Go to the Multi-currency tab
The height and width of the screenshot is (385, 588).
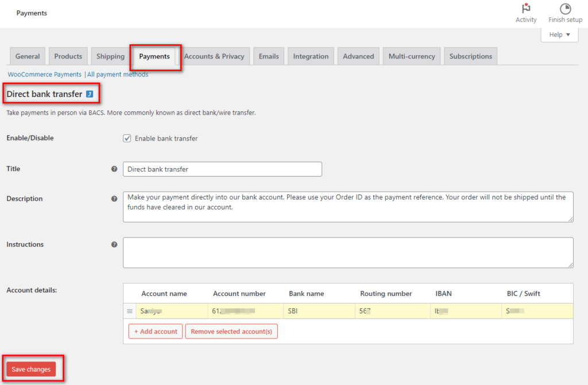[x=412, y=56]
